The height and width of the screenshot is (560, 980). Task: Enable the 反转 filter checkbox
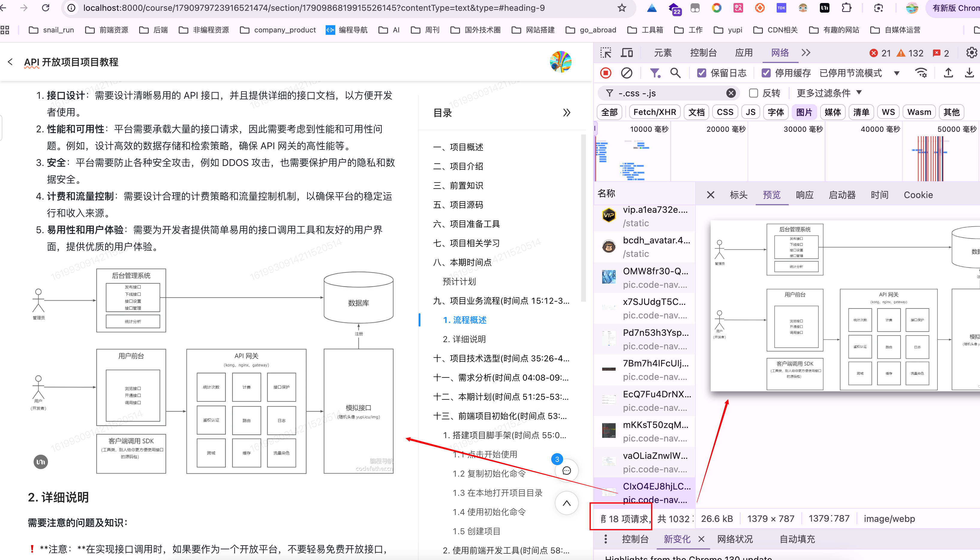pyautogui.click(x=754, y=93)
